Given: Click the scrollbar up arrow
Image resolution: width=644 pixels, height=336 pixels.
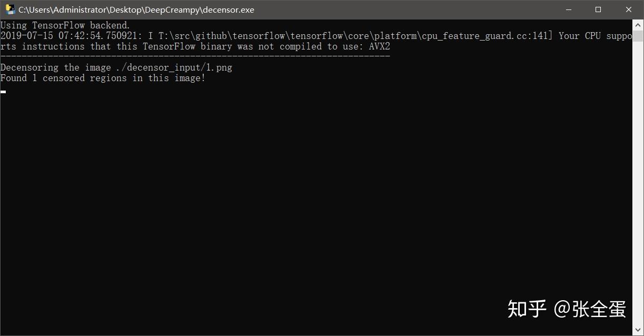Looking at the screenshot, I should coord(638,25).
